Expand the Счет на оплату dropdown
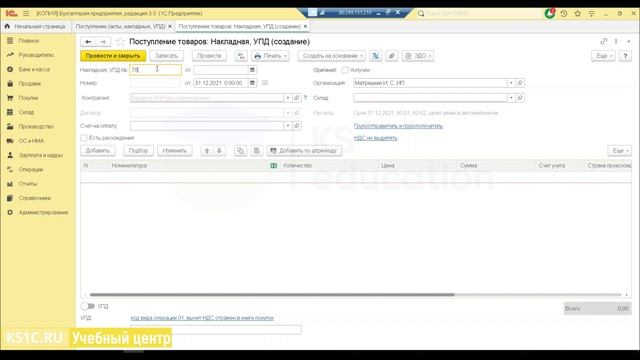Image resolution: width=640 pixels, height=360 pixels. [288, 126]
